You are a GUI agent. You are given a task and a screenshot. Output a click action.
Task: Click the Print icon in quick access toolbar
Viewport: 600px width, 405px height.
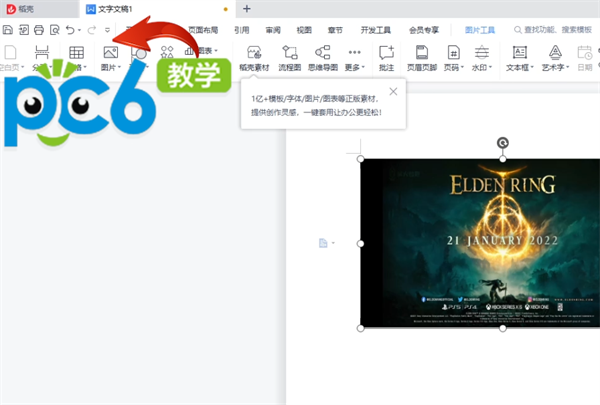(39, 30)
